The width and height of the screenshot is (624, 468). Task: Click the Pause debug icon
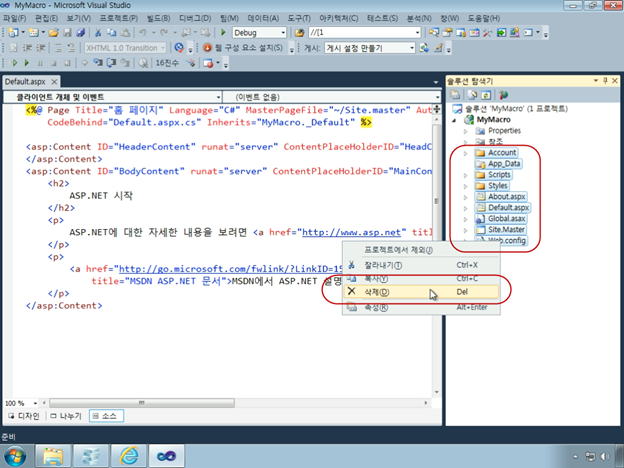pyautogui.click(x=40, y=63)
